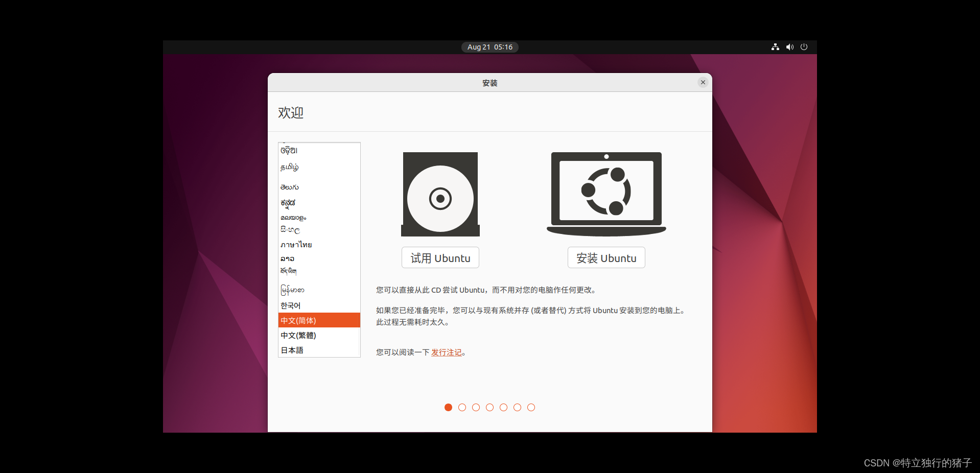Viewport: 980px width, 473px height.
Task: Select ລາວ in the language list
Action: tap(319, 258)
